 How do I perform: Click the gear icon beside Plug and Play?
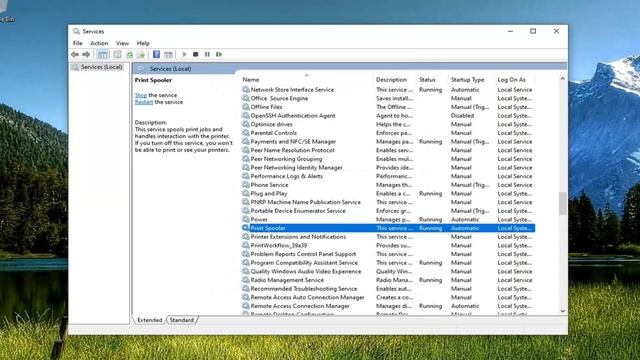click(245, 193)
